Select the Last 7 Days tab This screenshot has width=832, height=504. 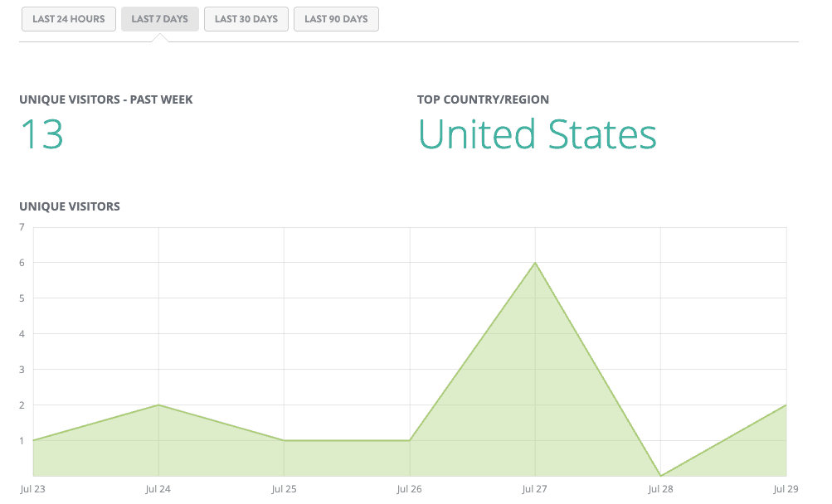coord(160,19)
